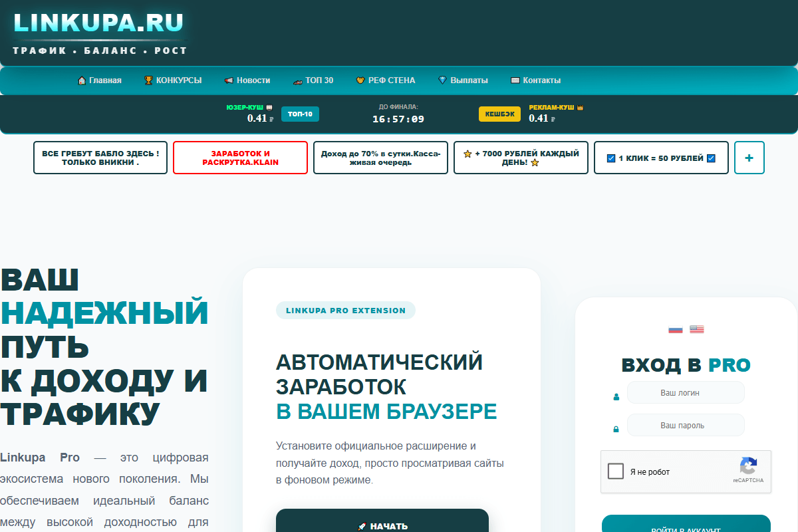Viewport: 798px width, 532px height.
Task: Check the 'Я не робот' reCAPTCHA box
Action: [x=616, y=471]
